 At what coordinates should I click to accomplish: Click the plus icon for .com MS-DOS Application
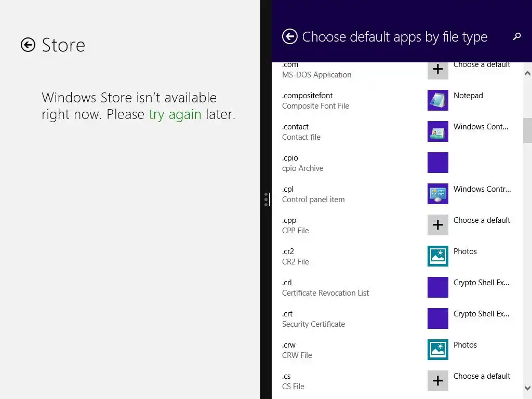click(x=437, y=70)
